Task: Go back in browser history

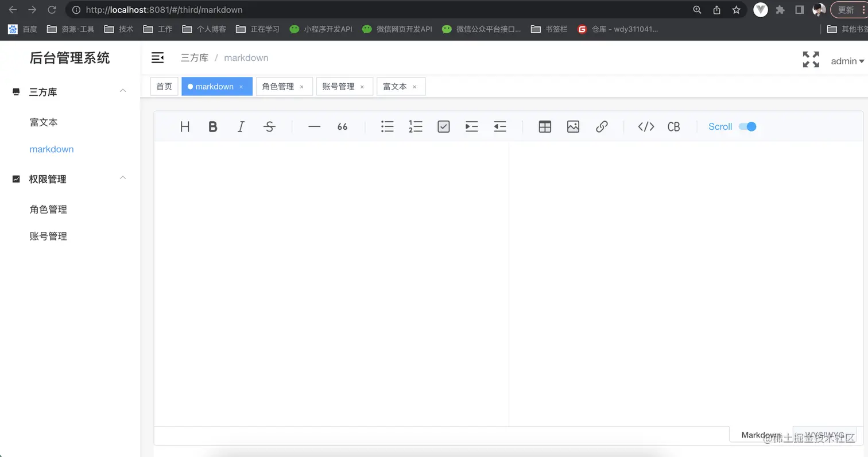Action: pos(13,10)
